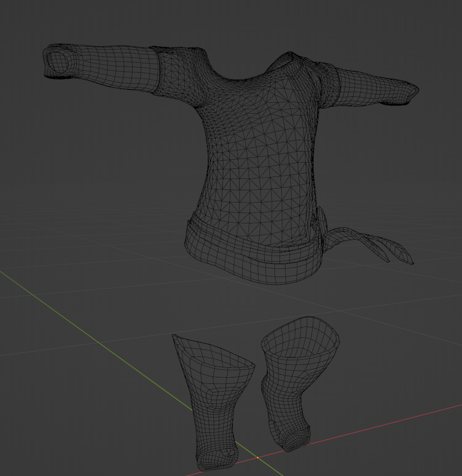Screen dimensions: 462x476
Task: Select the boot touching the red axis
Action: tap(299, 382)
